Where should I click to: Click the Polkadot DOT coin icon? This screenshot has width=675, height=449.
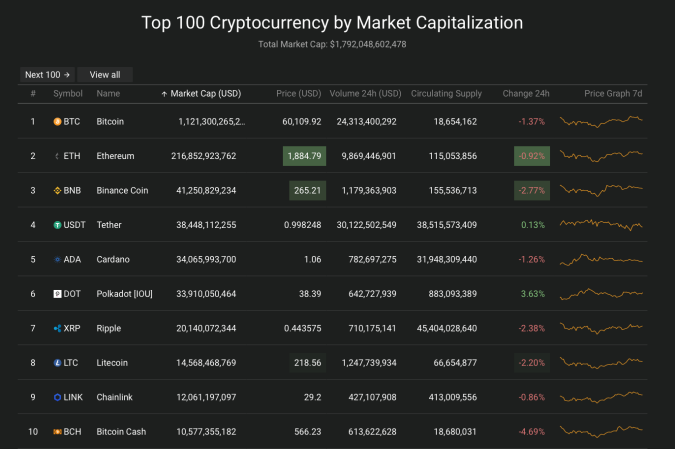pyautogui.click(x=57, y=294)
